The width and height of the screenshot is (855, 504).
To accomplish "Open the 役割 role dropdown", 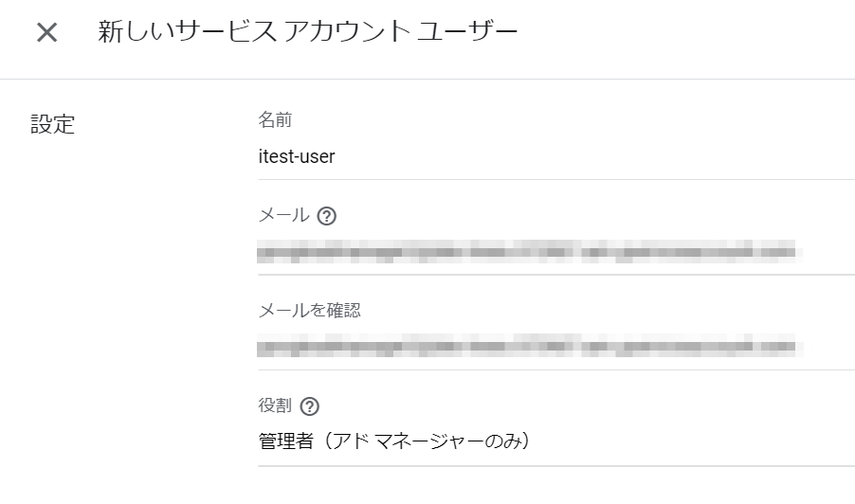I will [556, 441].
